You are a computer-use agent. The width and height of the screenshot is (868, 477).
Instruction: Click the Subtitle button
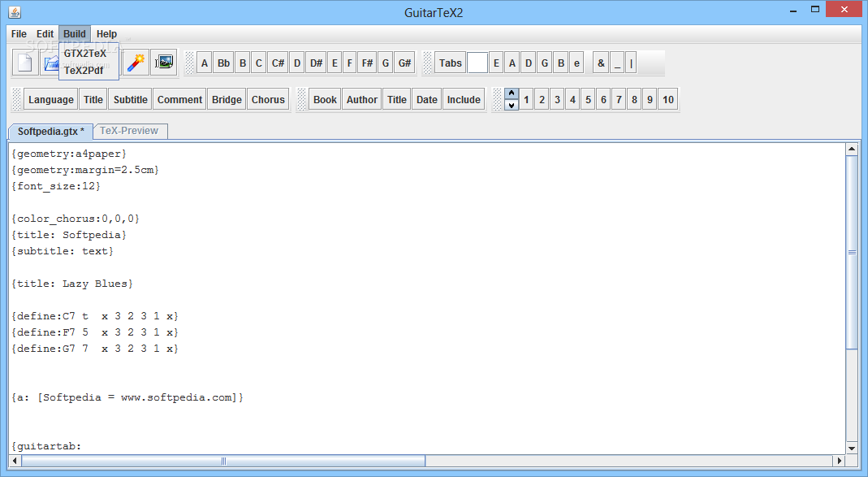(131, 100)
